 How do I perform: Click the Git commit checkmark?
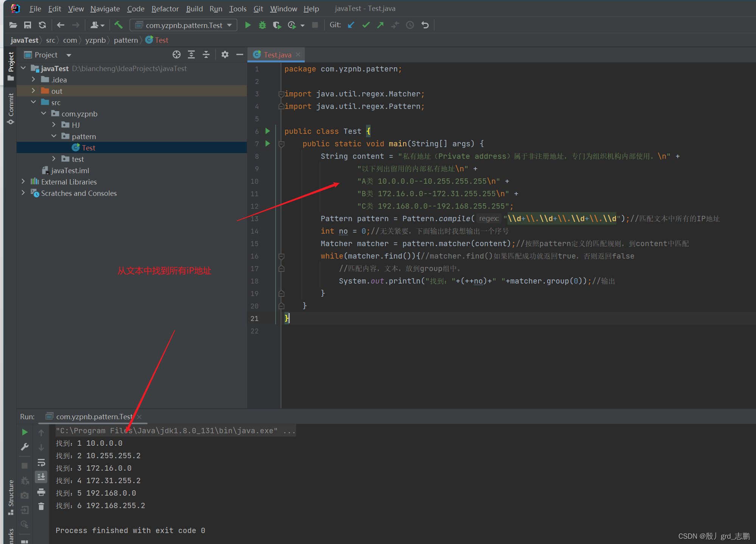(x=366, y=25)
